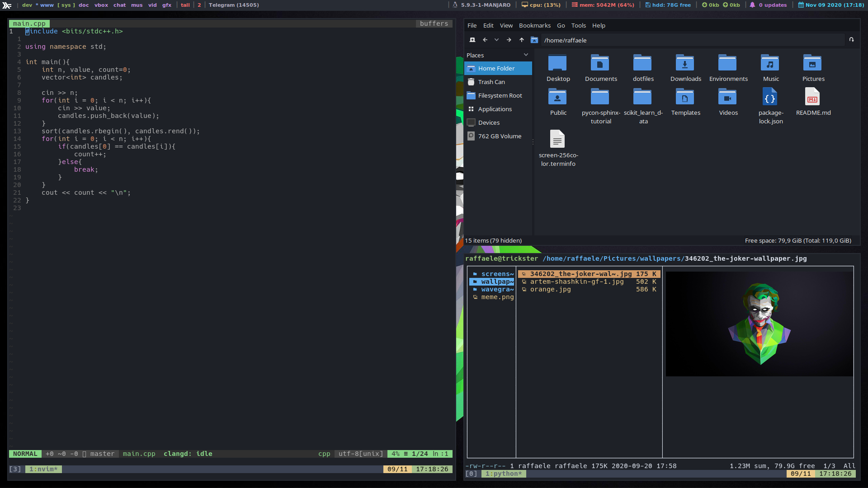Viewport: 868px width, 488px height.
Task: Expand the Places side pane dropdown
Action: (526, 55)
